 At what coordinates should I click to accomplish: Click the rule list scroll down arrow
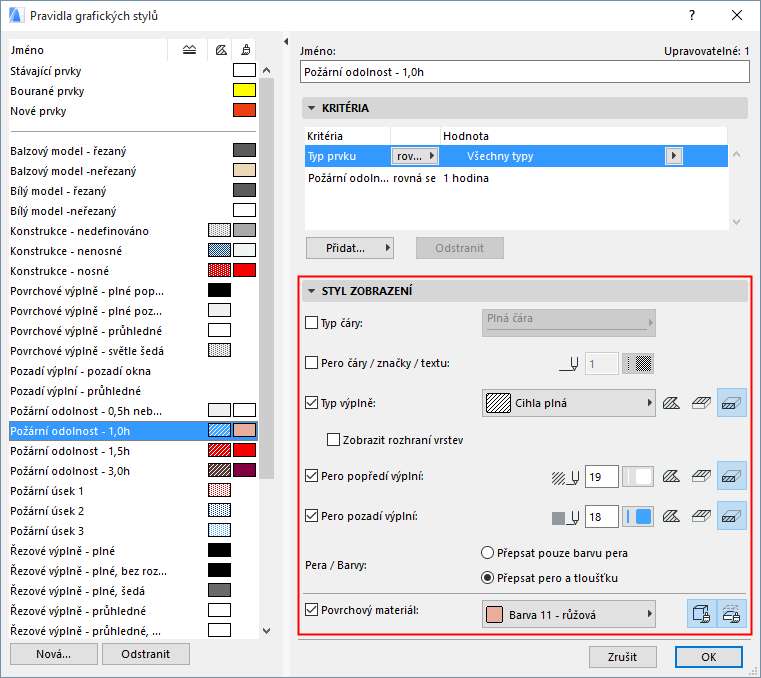tap(266, 630)
